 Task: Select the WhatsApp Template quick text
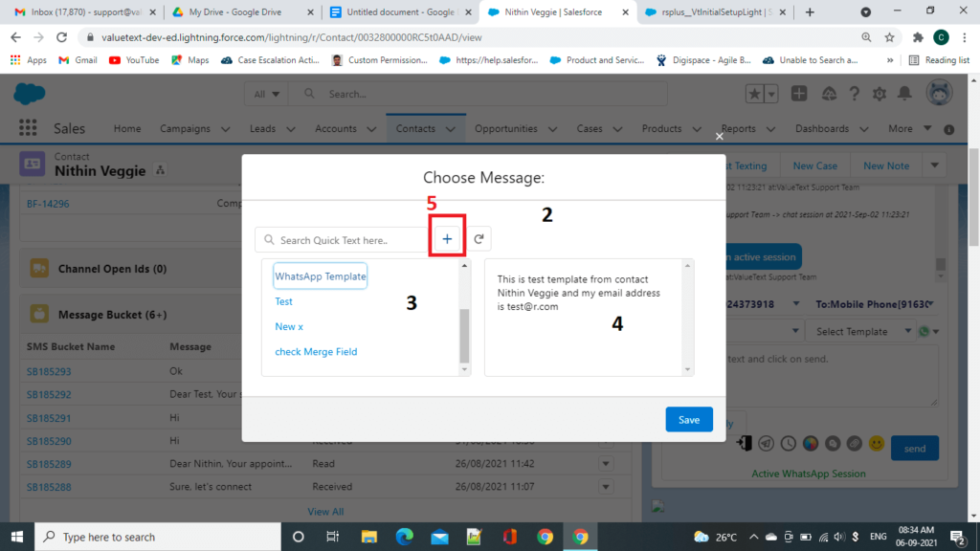(x=320, y=275)
